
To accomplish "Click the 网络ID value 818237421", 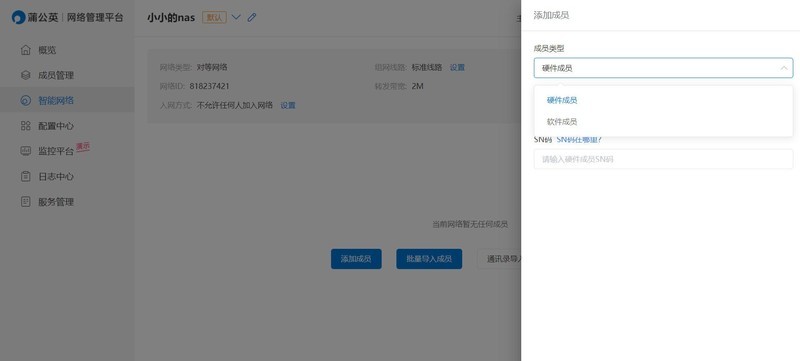I will pyautogui.click(x=209, y=86).
